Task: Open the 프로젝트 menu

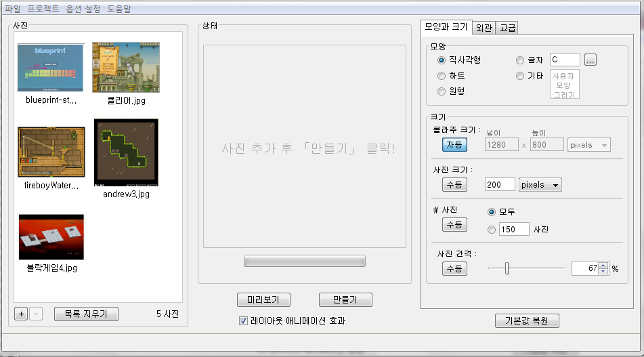Action: coord(43,9)
